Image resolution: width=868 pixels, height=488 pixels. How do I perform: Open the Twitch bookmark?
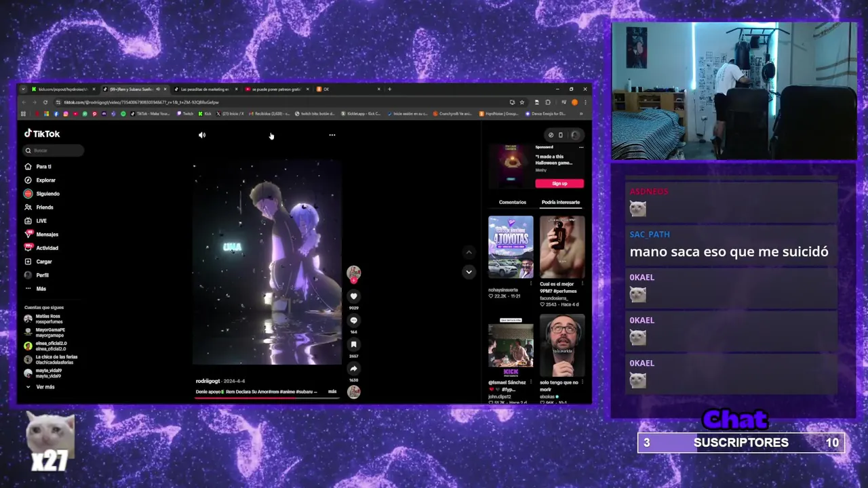coord(185,114)
